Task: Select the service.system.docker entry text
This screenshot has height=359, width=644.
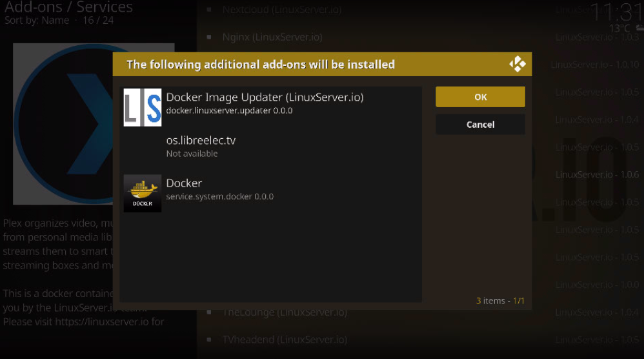Action: tap(219, 196)
